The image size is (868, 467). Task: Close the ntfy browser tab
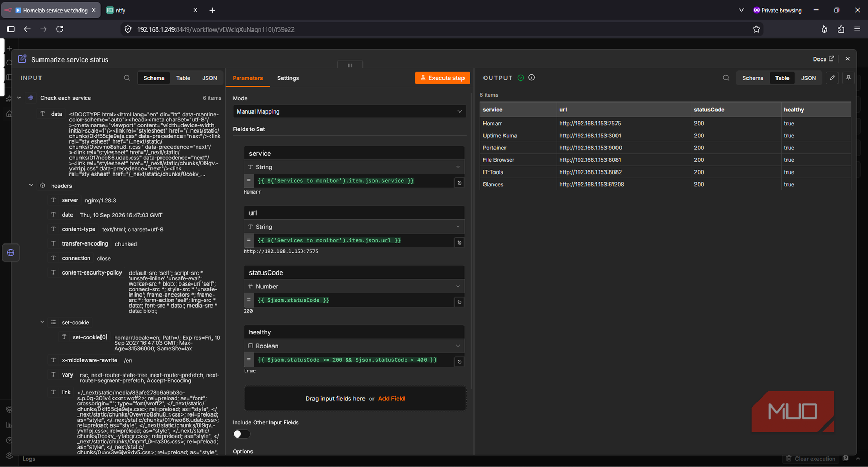[195, 10]
